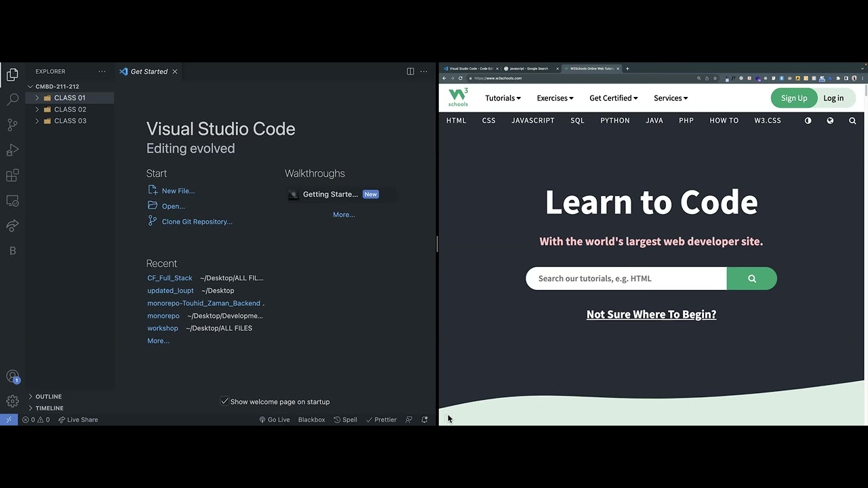Collapse the CMBD-211-212 root folder
Viewport: 868px width, 488px height.
57,87
